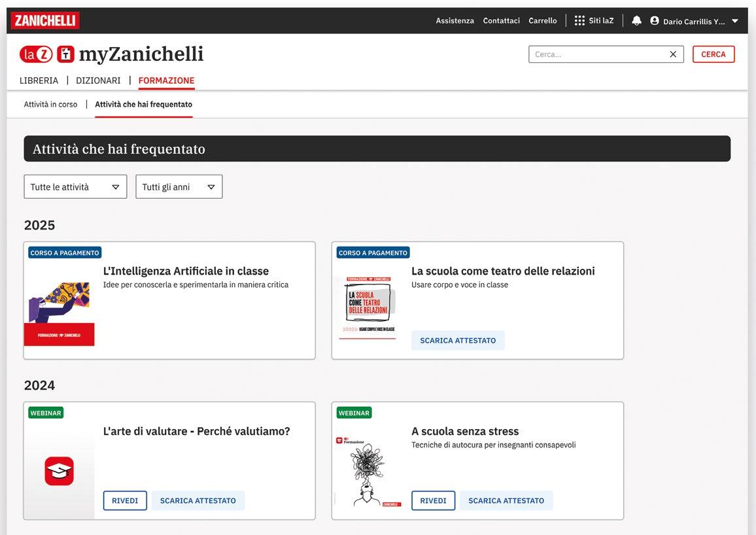This screenshot has width=756, height=535.
Task: Open the Tutte le attività dropdown
Action: (75, 186)
